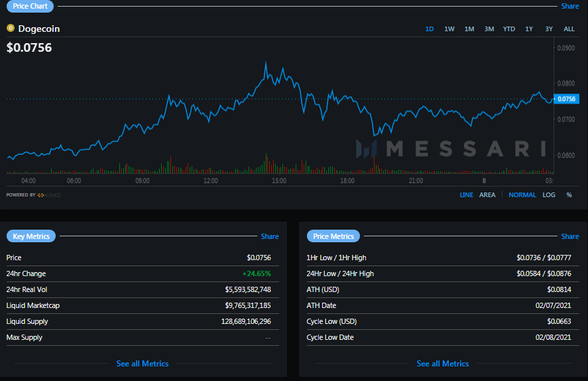Toggle percent (%) scale on chart
Screen dimensions: 588x381
coord(569,195)
